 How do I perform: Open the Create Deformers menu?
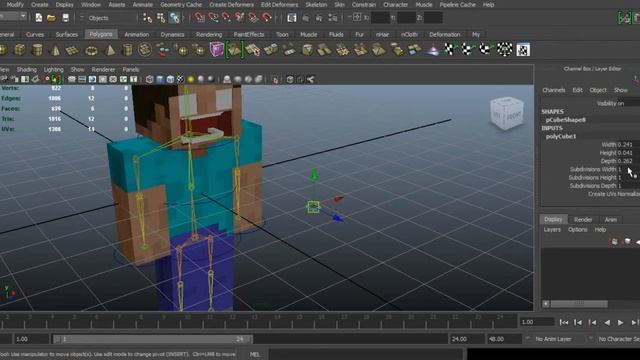[x=231, y=5]
